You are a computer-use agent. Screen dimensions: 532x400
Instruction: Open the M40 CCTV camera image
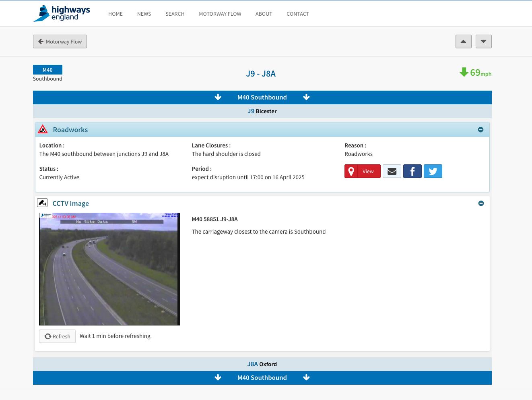click(109, 269)
